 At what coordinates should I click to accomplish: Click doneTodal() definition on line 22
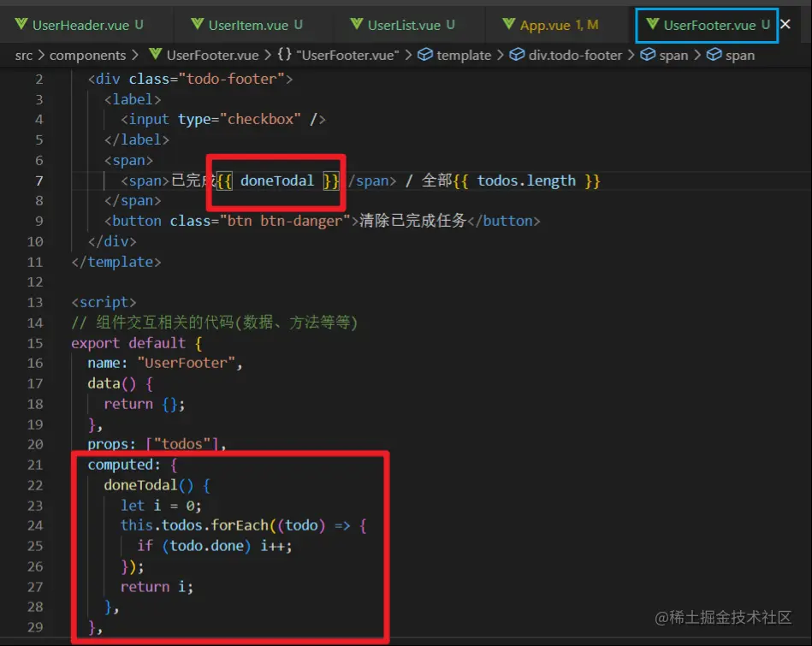pyautogui.click(x=148, y=485)
